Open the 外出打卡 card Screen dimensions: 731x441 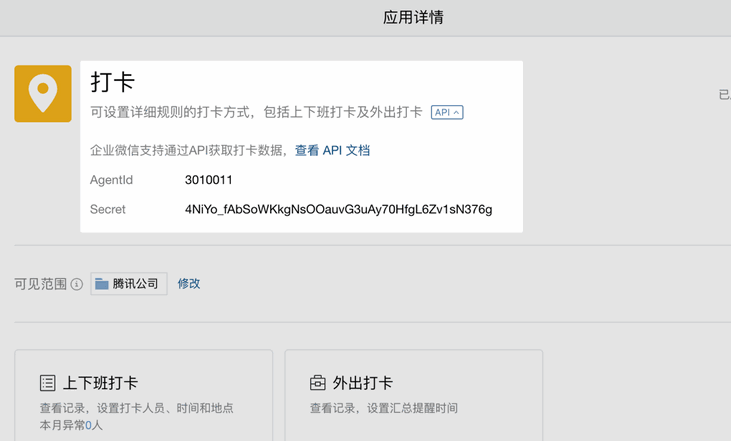414,395
